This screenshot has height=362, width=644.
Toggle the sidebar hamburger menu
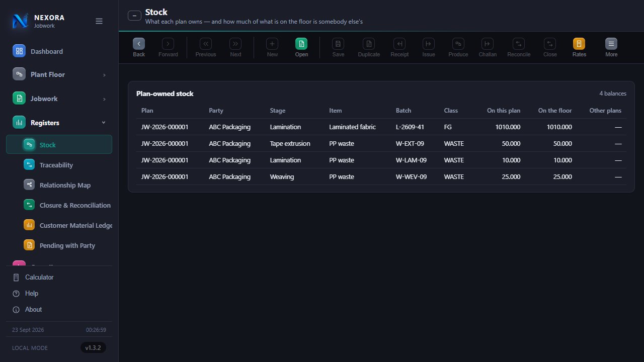click(99, 21)
